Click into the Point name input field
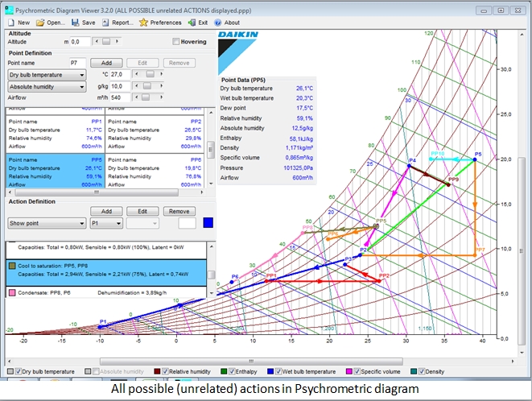Image resolution: width=532 pixels, height=401 pixels. click(x=76, y=62)
